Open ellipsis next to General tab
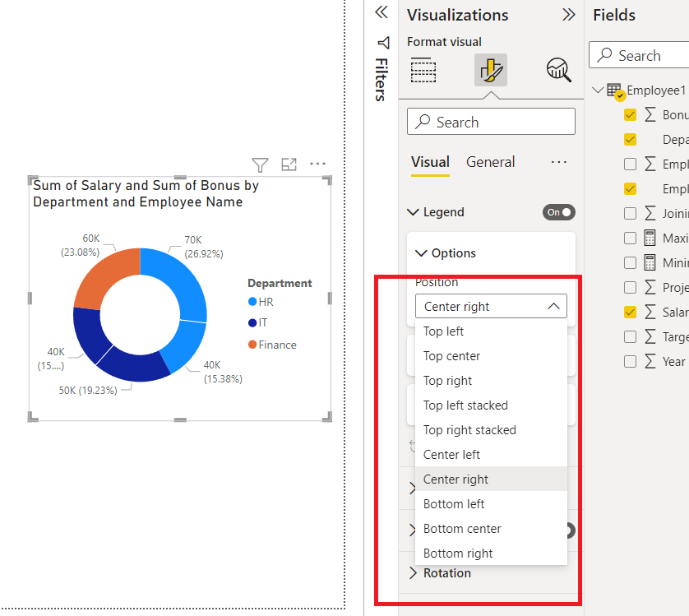This screenshot has height=616, width=689. (x=558, y=162)
